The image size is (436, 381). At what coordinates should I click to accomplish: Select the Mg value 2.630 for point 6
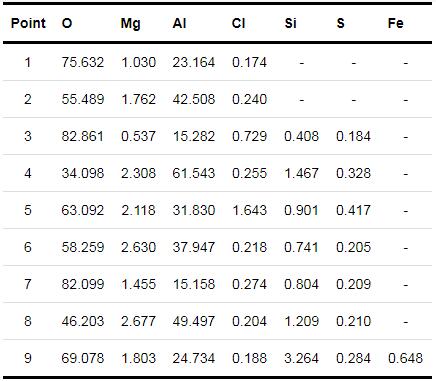click(x=138, y=247)
